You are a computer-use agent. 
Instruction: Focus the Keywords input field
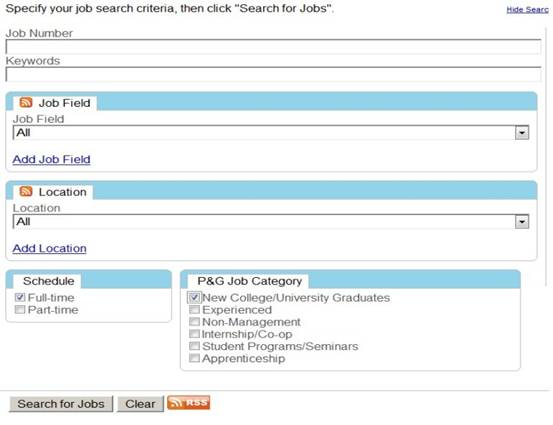pos(273,74)
